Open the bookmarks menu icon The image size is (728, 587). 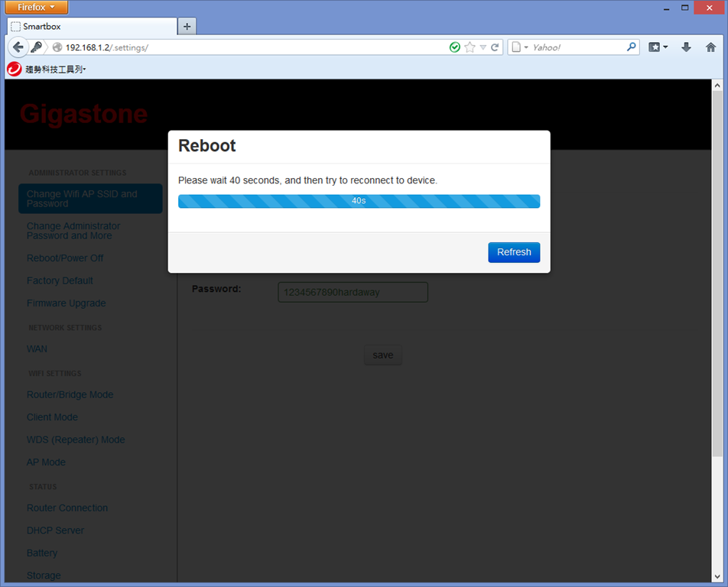click(658, 47)
